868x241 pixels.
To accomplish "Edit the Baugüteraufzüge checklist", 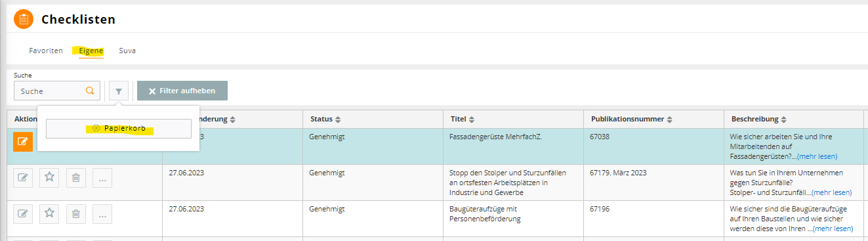I will (x=23, y=213).
